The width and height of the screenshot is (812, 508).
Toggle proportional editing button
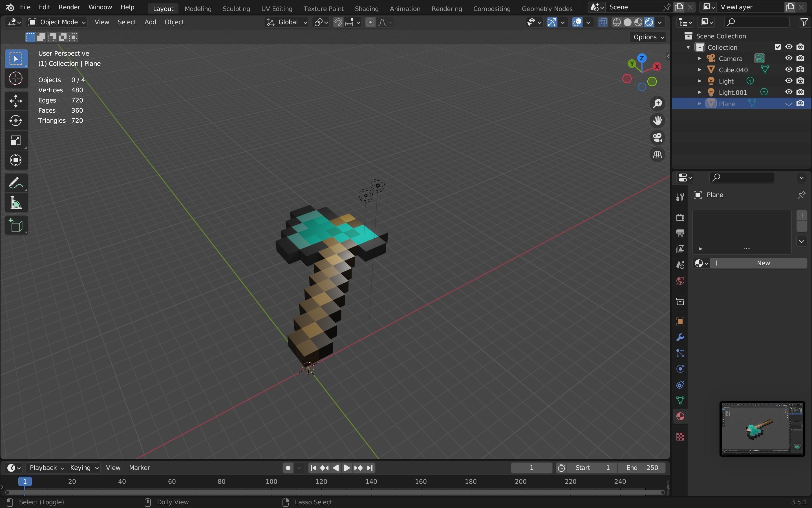pyautogui.click(x=370, y=22)
